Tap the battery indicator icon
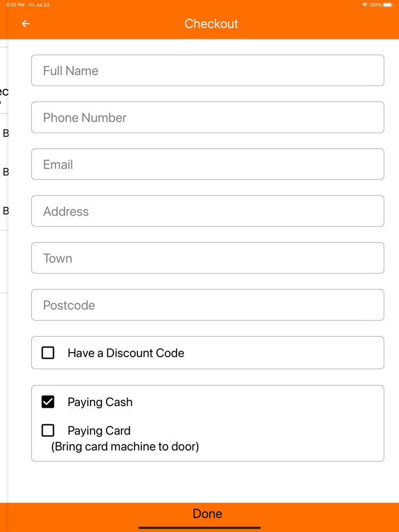This screenshot has height=532, width=399. pyautogui.click(x=388, y=5)
